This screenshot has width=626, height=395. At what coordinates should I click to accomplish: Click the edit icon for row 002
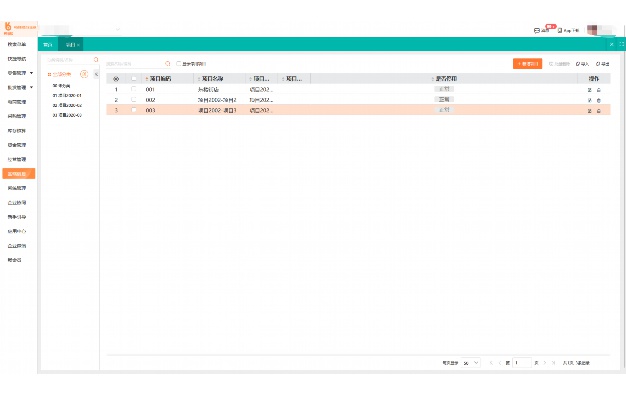(x=589, y=100)
